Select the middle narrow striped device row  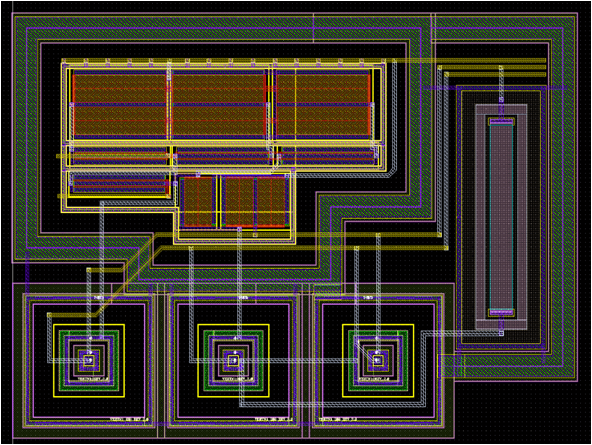pos(223,156)
